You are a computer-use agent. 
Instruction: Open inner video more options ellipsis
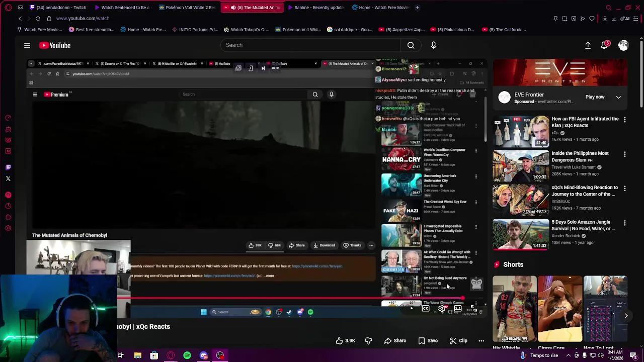point(371,245)
